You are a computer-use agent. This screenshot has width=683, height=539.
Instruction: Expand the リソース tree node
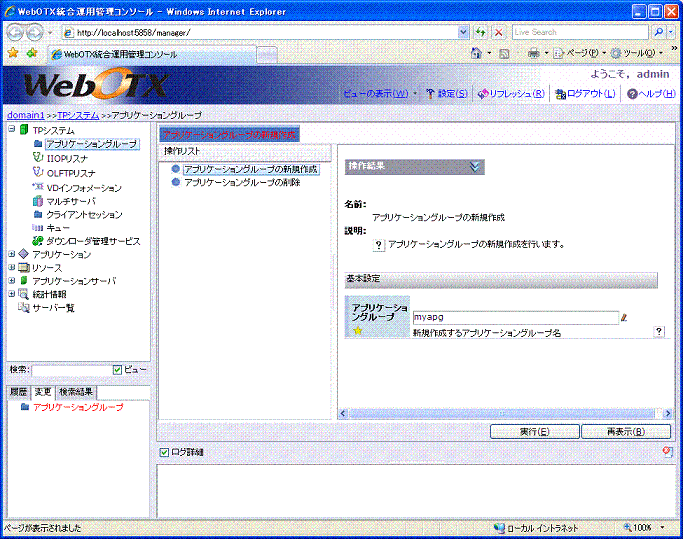[12, 268]
